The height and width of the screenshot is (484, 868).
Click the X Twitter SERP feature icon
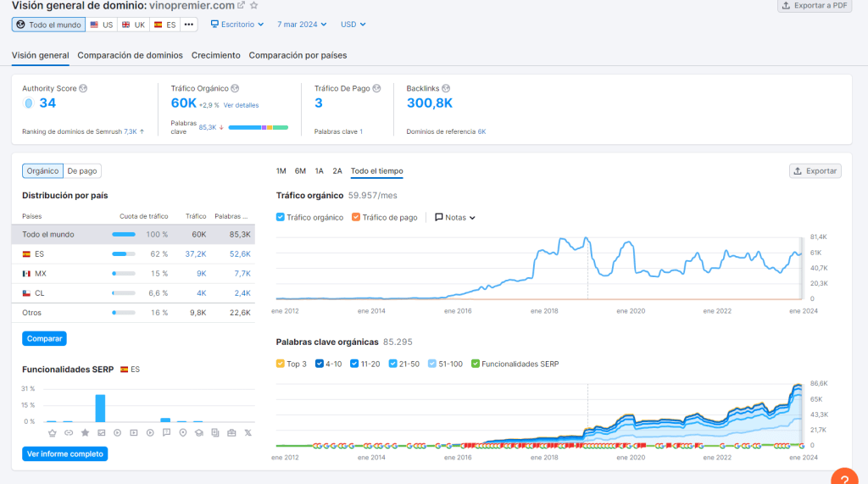(248, 433)
